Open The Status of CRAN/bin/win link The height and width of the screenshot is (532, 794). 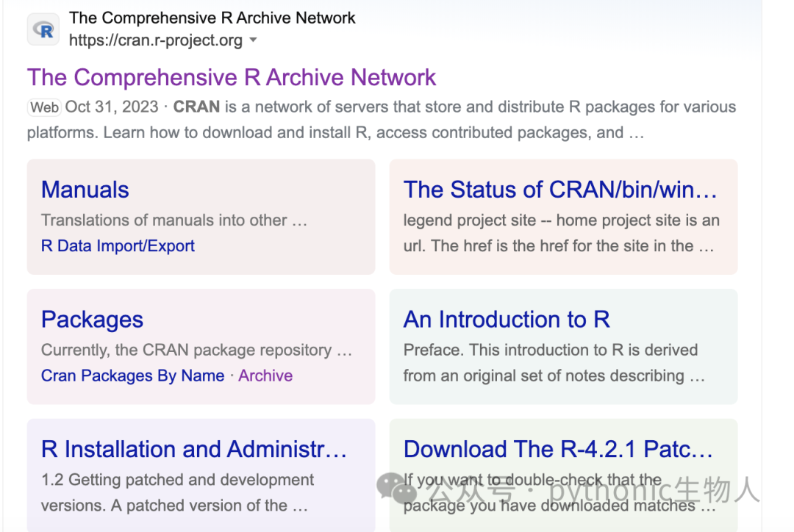click(560, 190)
